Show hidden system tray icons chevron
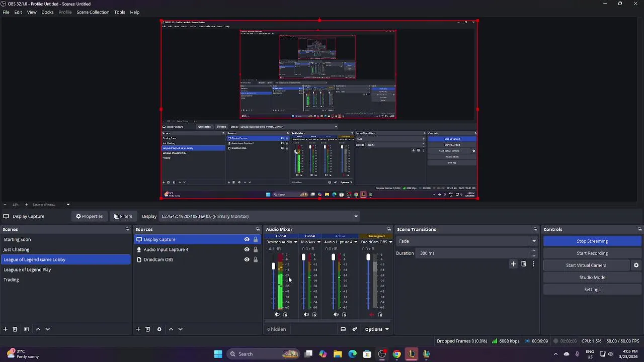The width and height of the screenshot is (644, 362). [555, 354]
